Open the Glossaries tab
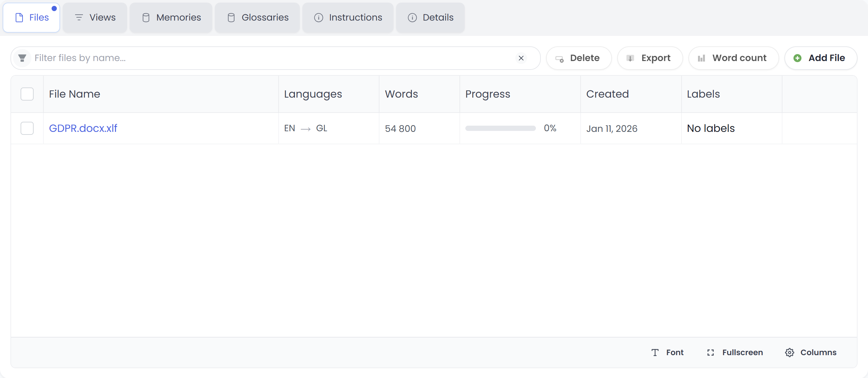Viewport: 868px width, 378px height. coord(257,17)
